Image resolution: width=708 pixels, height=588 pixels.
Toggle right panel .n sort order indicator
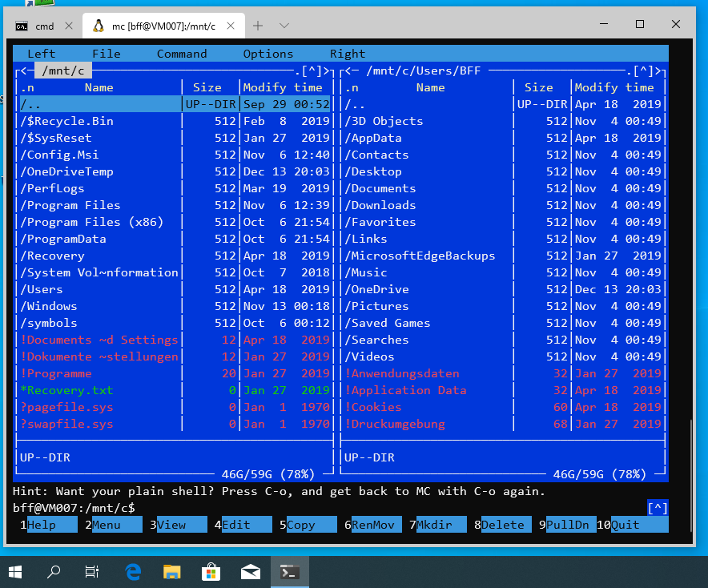(x=352, y=87)
